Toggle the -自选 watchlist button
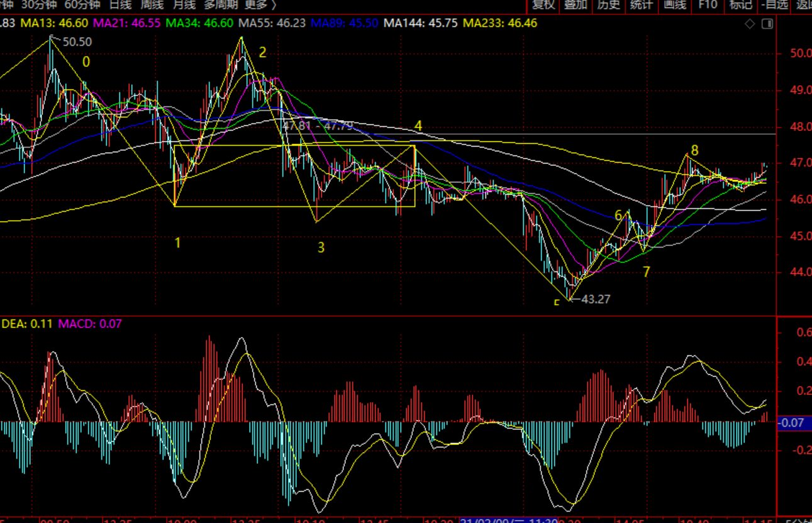Viewport: 812px width, 523px height. [774, 5]
